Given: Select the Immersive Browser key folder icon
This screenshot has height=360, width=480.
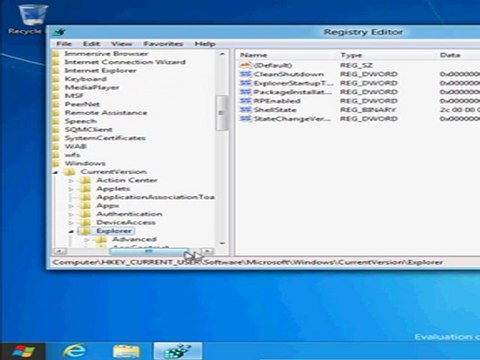Looking at the screenshot, I should pos(56,54).
